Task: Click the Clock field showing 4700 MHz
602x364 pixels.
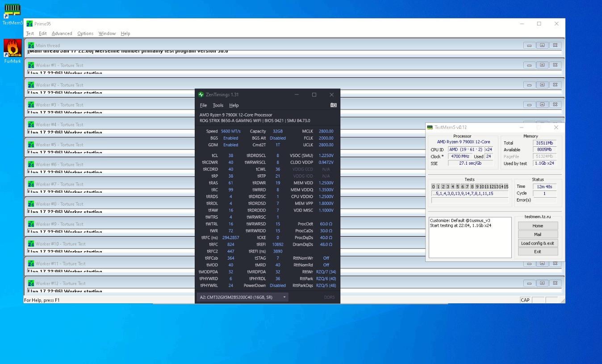Action: pyautogui.click(x=460, y=157)
